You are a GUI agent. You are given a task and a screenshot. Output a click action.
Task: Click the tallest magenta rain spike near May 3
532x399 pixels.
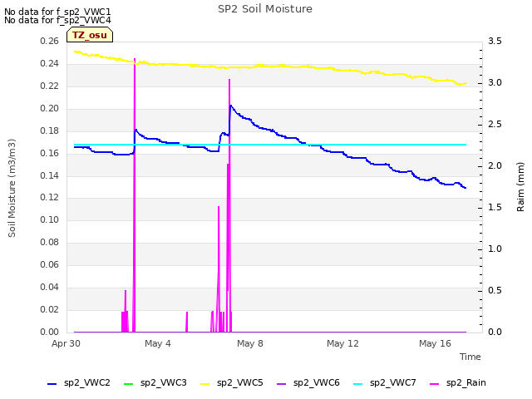135,195
